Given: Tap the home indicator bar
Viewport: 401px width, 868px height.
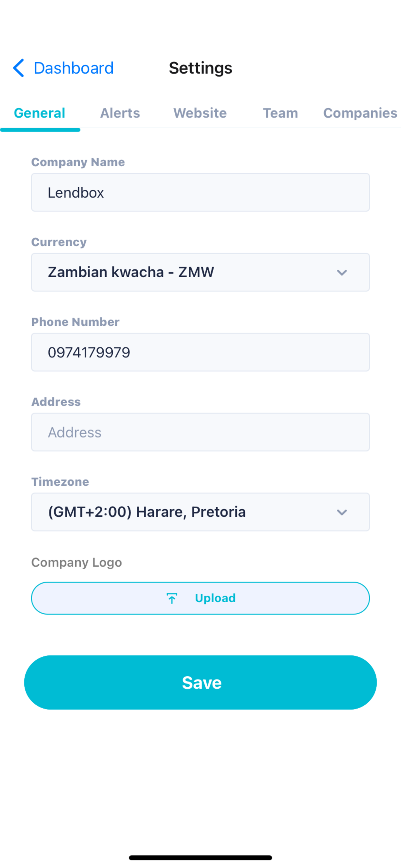Looking at the screenshot, I should coord(200,858).
